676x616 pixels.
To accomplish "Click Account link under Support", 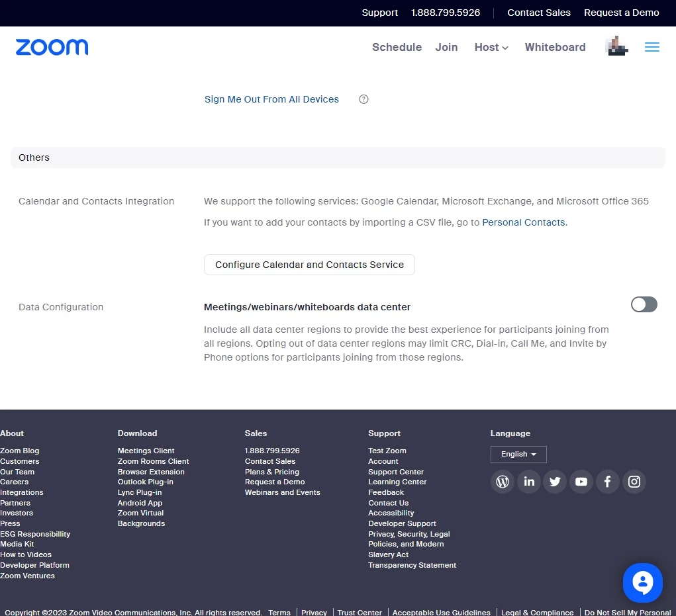I will pos(383,461).
